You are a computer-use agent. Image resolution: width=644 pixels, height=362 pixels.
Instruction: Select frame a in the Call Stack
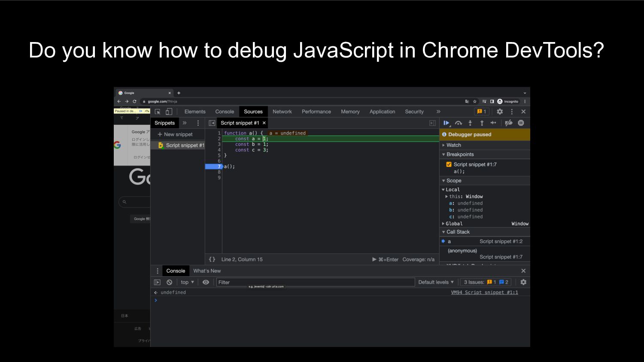pos(485,241)
